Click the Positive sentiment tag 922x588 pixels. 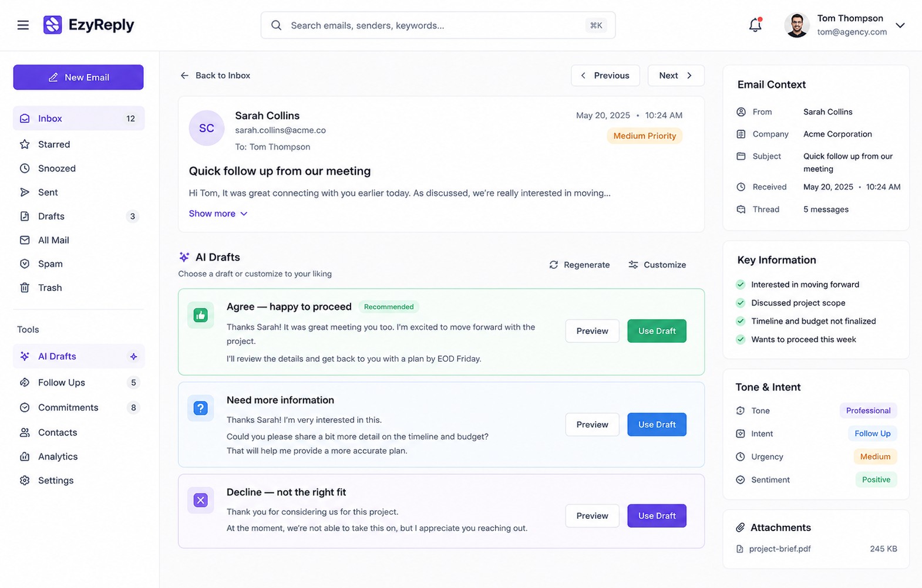pyautogui.click(x=876, y=479)
